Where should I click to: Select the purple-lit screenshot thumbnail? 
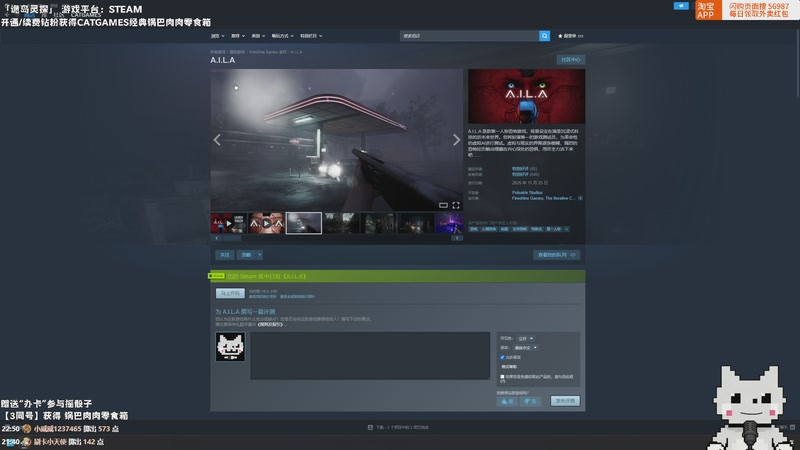pos(449,223)
